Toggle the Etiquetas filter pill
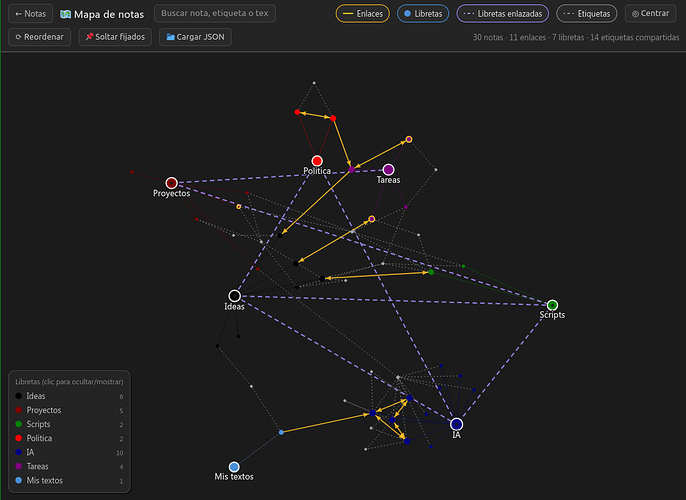686x500 pixels. click(586, 14)
